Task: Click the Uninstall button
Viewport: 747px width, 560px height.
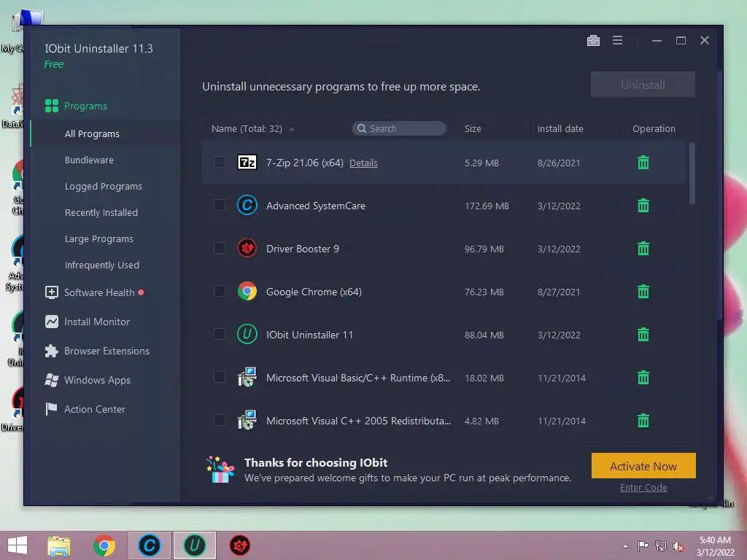Action: [x=643, y=85]
